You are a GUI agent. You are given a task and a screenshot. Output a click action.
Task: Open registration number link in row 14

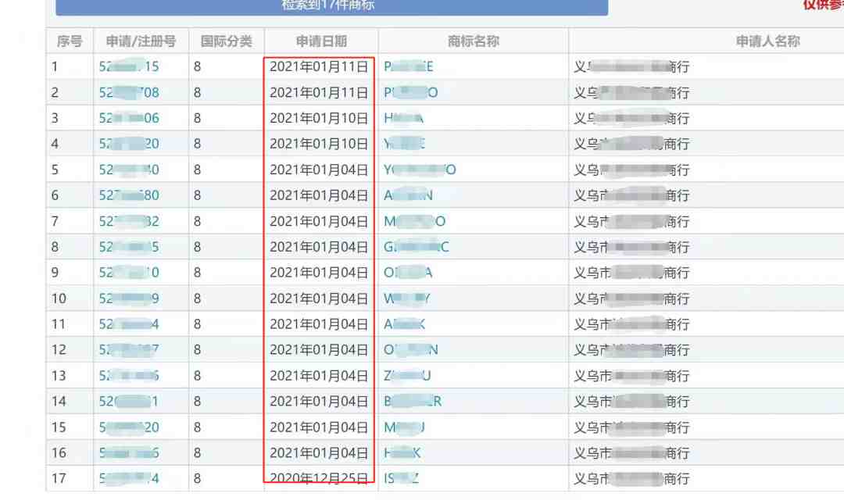tap(129, 402)
